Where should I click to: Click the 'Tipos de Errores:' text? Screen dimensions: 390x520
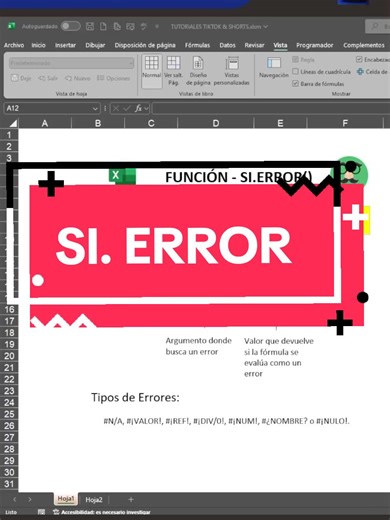pyautogui.click(x=135, y=397)
